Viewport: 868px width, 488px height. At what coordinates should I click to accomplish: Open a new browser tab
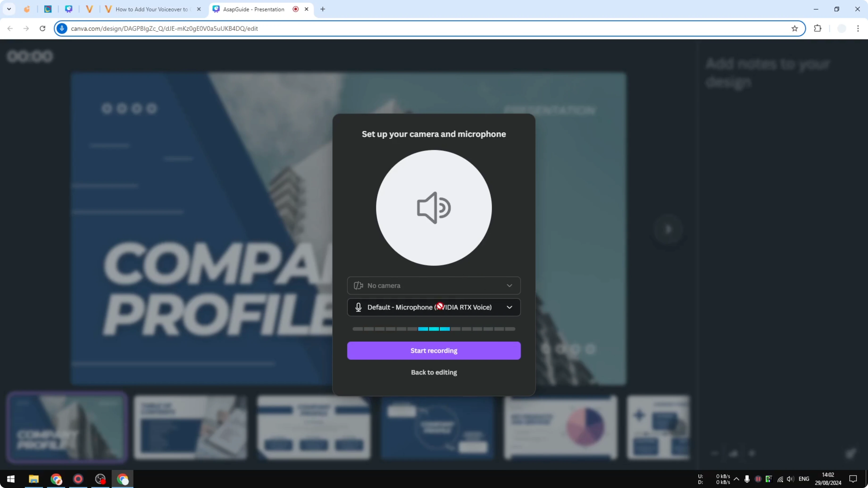322,9
